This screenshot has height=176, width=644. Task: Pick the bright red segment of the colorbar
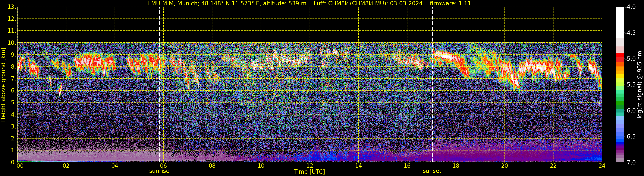(620, 55)
